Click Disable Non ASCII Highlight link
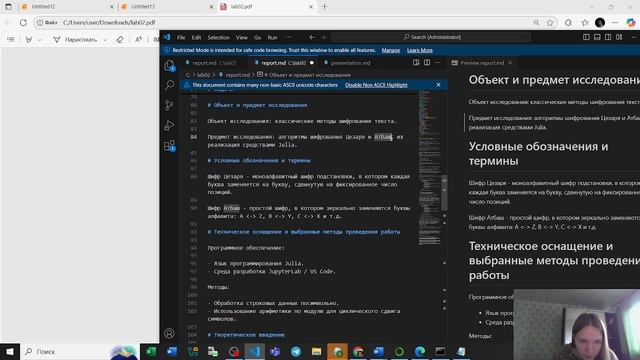Viewport: 640px width, 360px height. (376, 85)
